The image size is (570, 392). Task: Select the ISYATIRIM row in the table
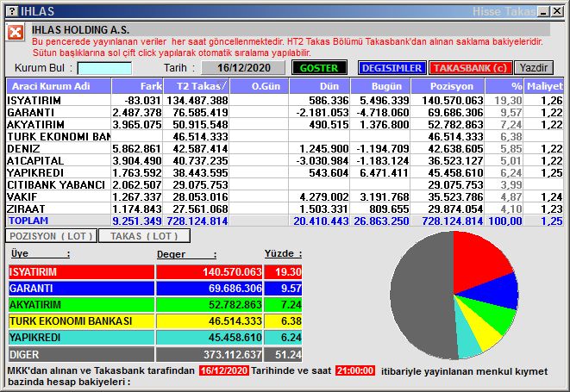tap(285, 100)
